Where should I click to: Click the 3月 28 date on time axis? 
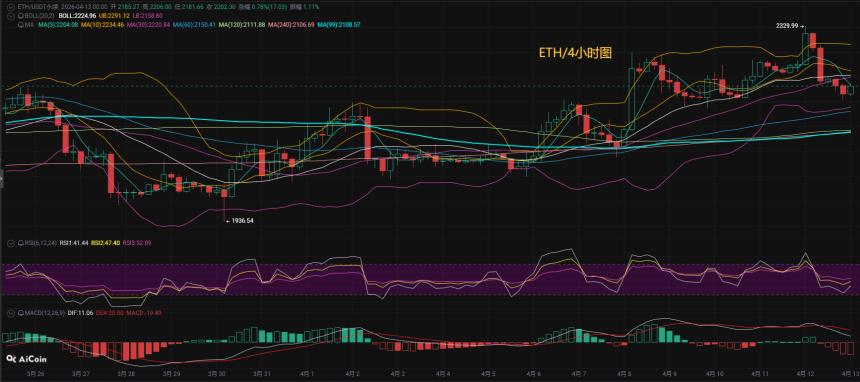126,373
